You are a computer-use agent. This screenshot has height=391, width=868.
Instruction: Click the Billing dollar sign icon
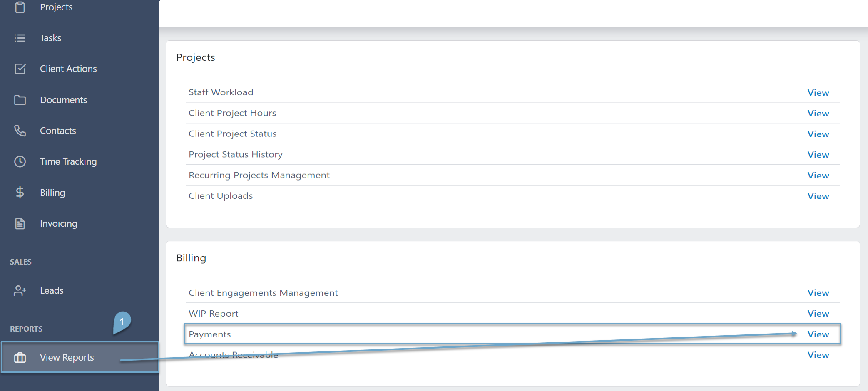(x=20, y=192)
